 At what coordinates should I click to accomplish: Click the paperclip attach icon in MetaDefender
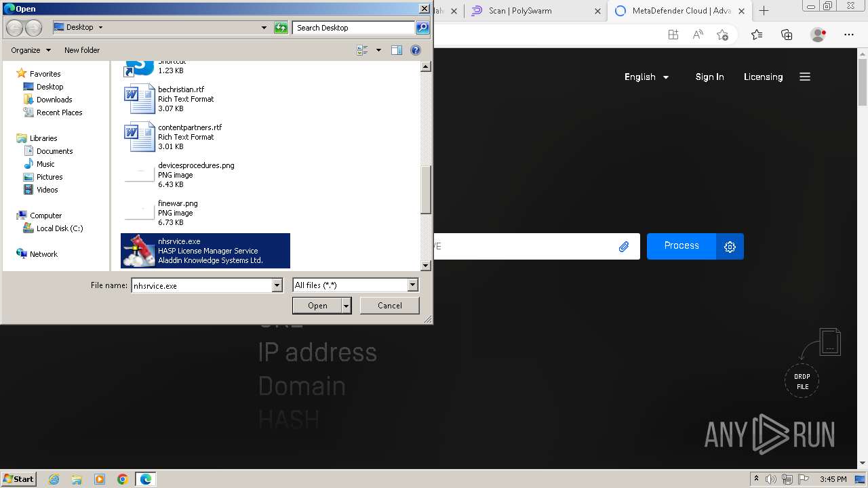tap(624, 247)
